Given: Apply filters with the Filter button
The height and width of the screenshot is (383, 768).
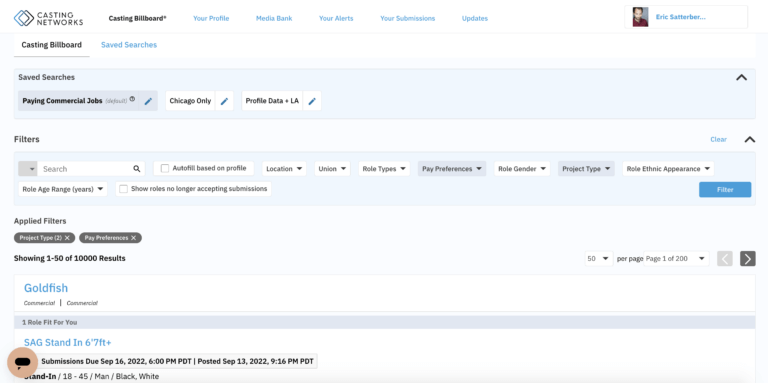Looking at the screenshot, I should [x=725, y=190].
